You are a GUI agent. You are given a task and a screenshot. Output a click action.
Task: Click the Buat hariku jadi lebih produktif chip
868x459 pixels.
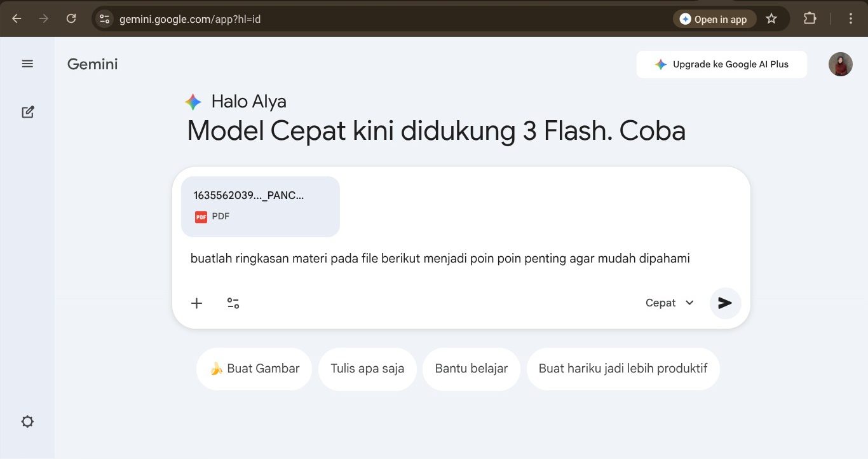(x=623, y=368)
